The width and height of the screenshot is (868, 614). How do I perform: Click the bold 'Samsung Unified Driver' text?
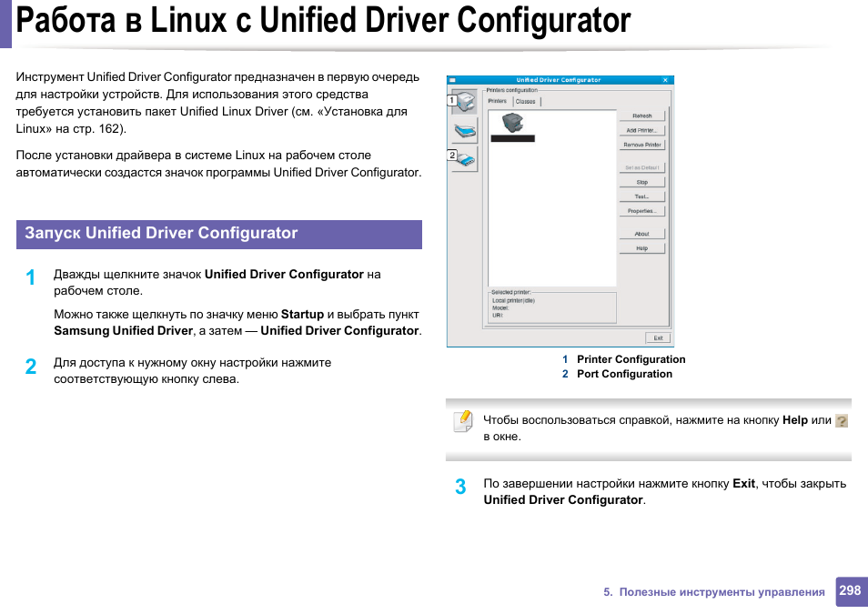tap(123, 330)
